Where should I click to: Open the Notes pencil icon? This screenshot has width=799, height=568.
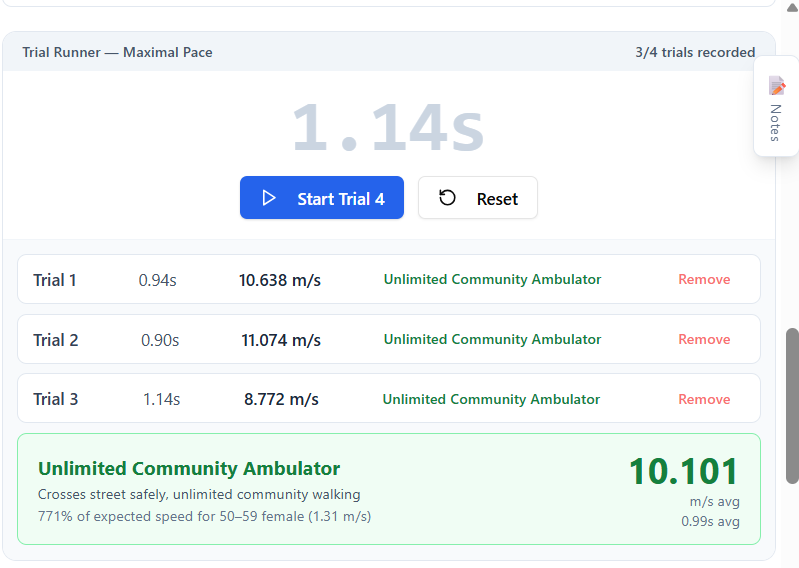[x=777, y=86]
